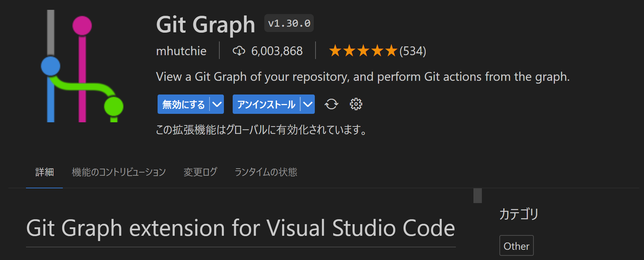Switch to the 機能のコントリビューション tab
This screenshot has width=644, height=260.
click(x=119, y=172)
